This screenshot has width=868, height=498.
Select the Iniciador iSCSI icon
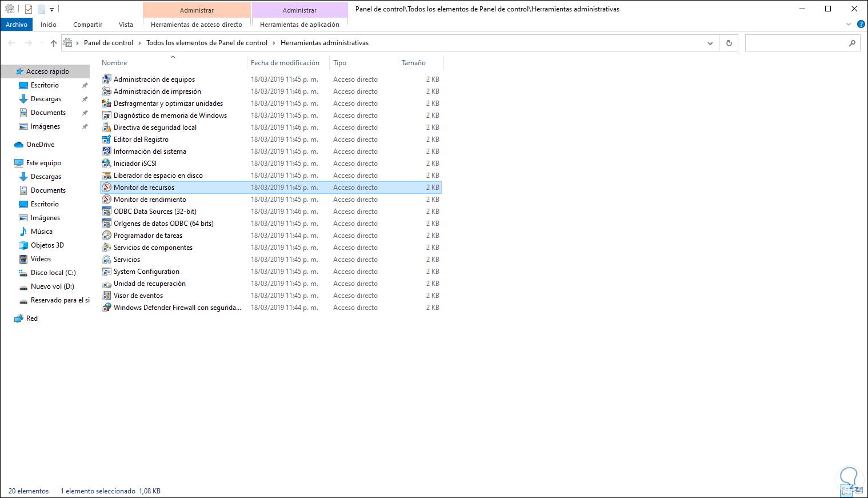[x=107, y=164]
